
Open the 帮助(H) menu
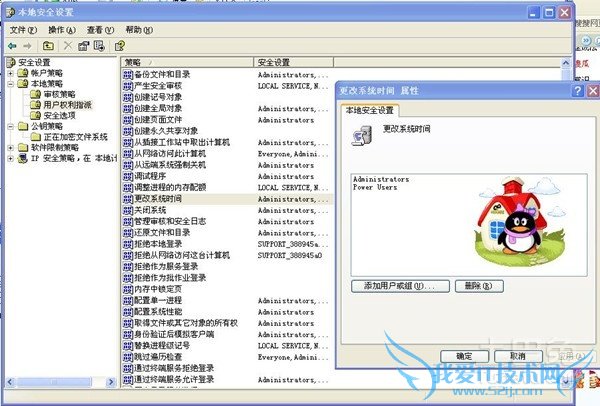pos(139,30)
